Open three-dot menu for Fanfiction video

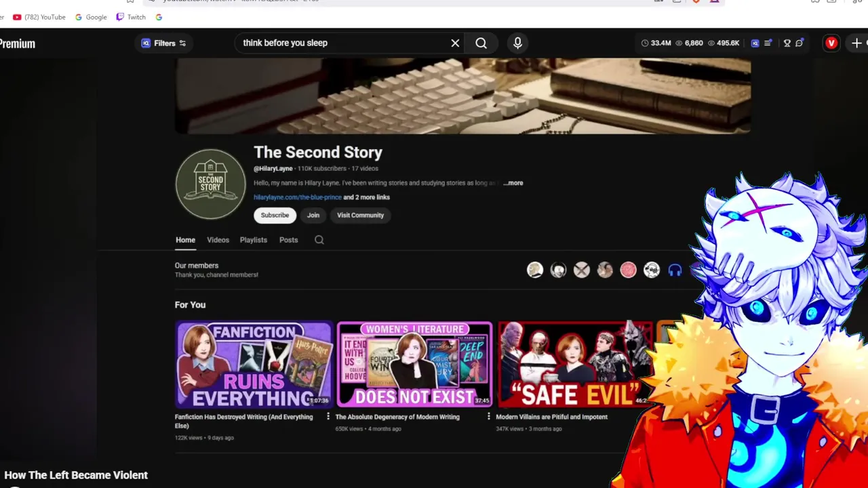coord(328,417)
